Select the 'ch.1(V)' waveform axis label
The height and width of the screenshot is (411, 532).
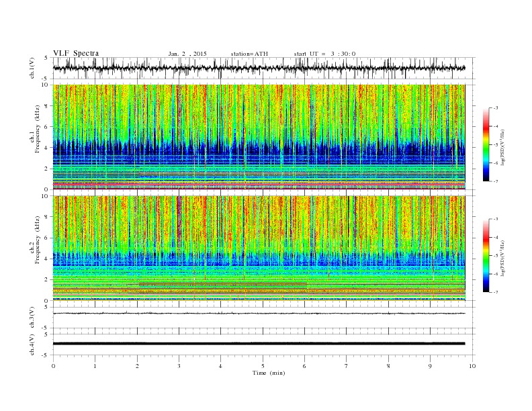[x=32, y=68]
